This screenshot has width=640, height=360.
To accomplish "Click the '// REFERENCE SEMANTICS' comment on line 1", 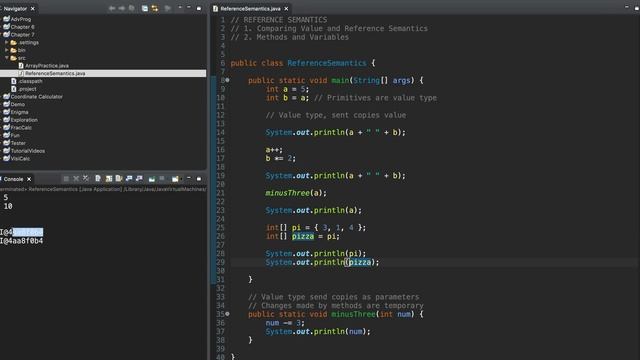I will pyautogui.click(x=279, y=20).
